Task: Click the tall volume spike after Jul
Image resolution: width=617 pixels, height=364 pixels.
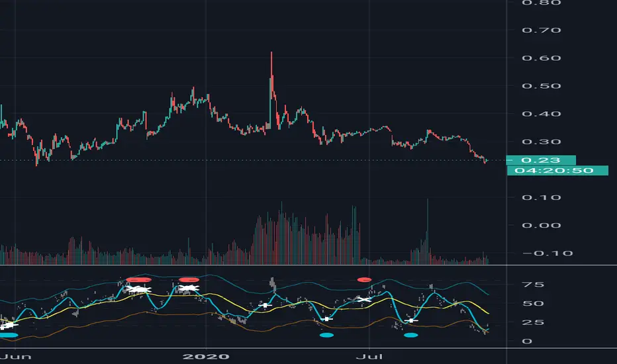Action: click(x=428, y=232)
